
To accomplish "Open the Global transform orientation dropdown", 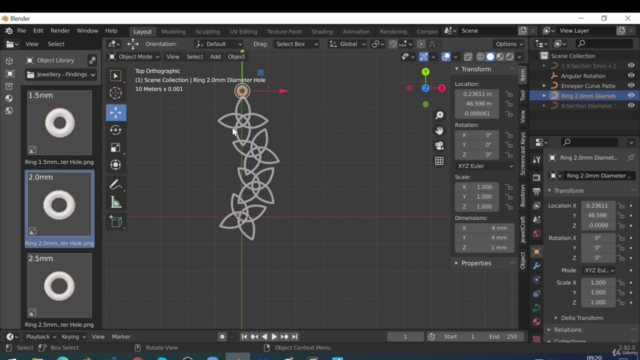I will 347,44.
